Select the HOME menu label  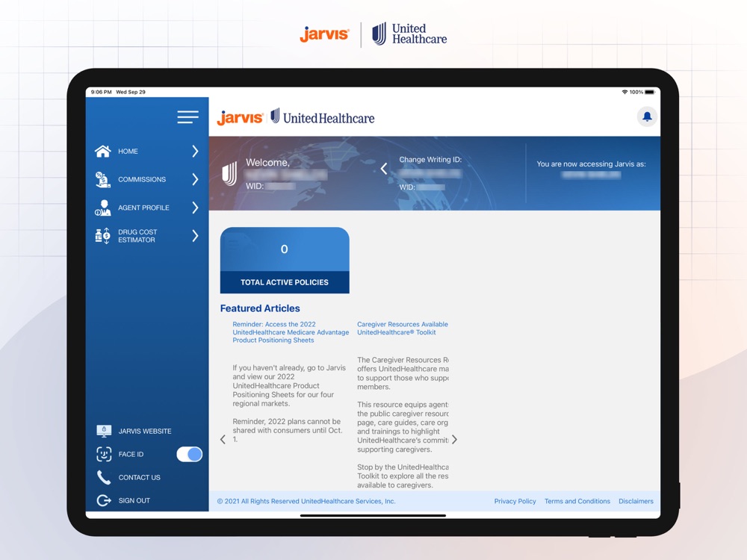click(128, 152)
